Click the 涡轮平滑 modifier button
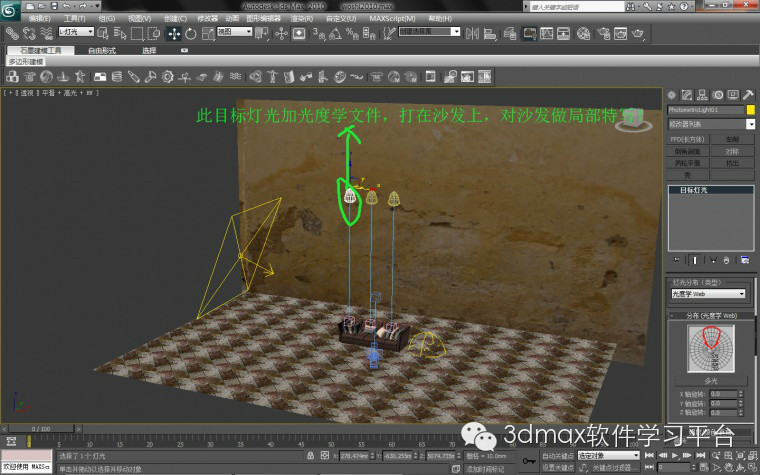Viewport: 760px width, 475px height. 688,163
